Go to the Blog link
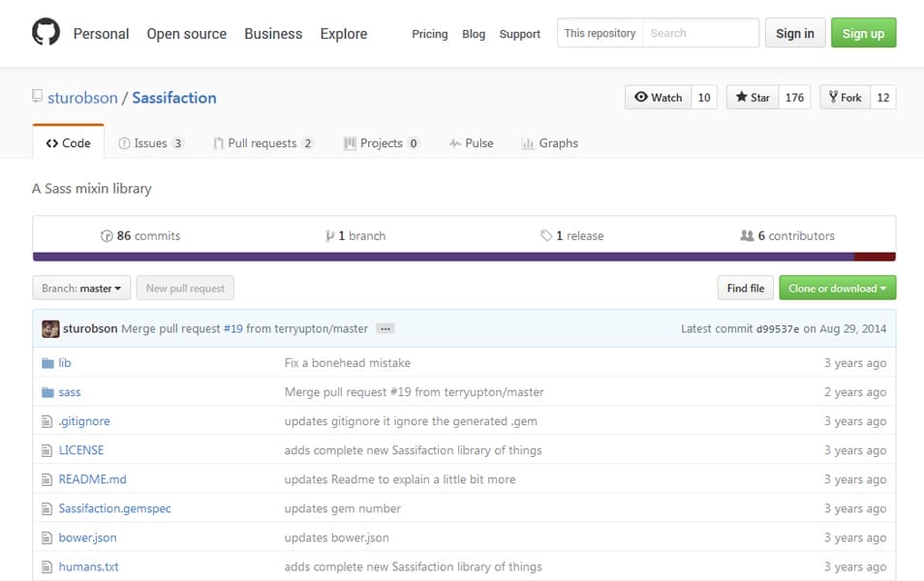 coord(474,34)
